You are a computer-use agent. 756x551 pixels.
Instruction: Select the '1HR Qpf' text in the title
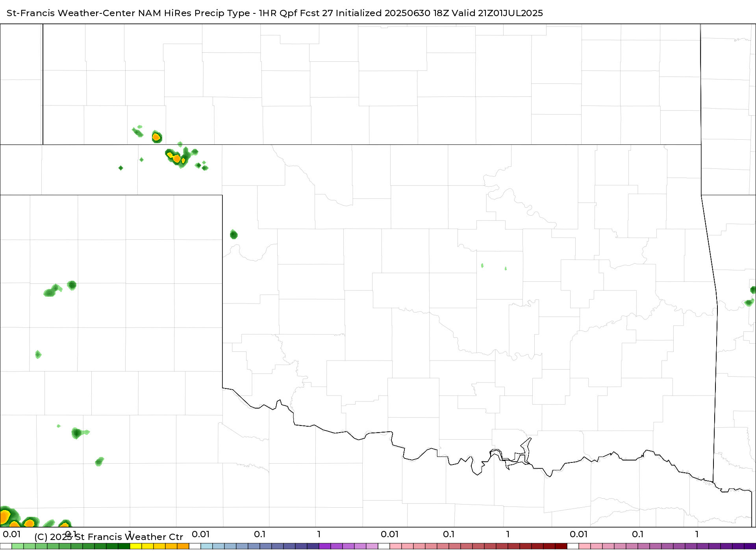pyautogui.click(x=278, y=13)
